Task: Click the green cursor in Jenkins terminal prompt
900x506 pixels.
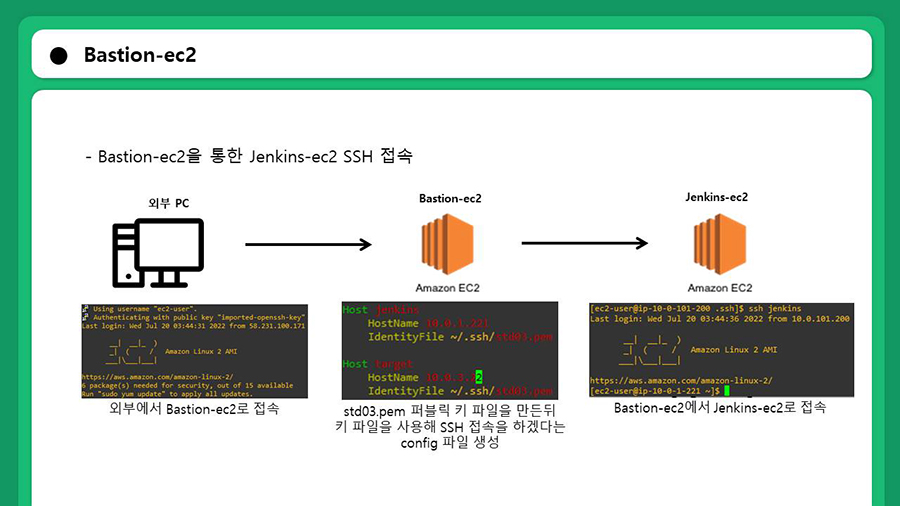Action: tap(727, 391)
